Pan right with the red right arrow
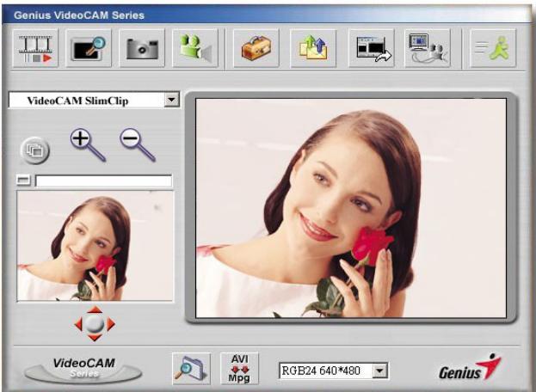The image size is (536, 392). [111, 324]
